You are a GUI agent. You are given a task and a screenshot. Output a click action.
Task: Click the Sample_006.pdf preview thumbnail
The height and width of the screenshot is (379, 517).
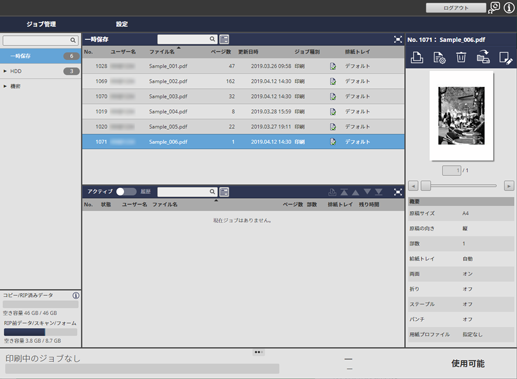[x=461, y=116]
